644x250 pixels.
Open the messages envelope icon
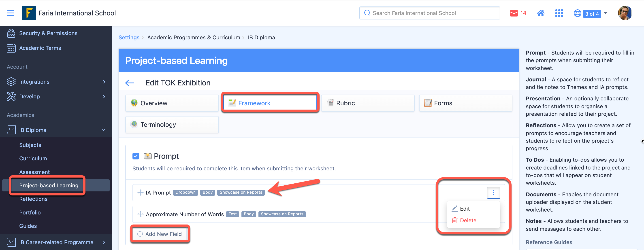pyautogui.click(x=514, y=13)
